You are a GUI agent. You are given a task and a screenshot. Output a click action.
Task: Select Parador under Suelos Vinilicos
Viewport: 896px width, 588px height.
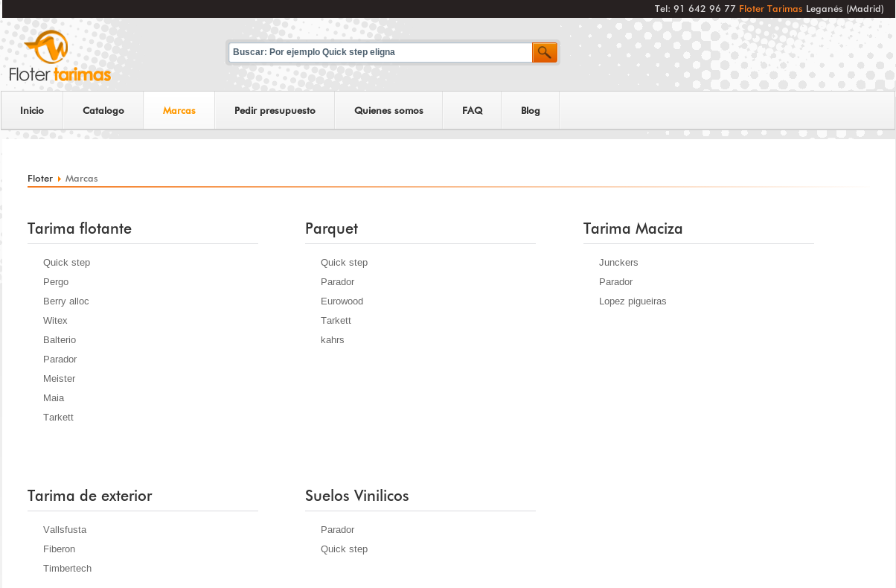coord(338,530)
